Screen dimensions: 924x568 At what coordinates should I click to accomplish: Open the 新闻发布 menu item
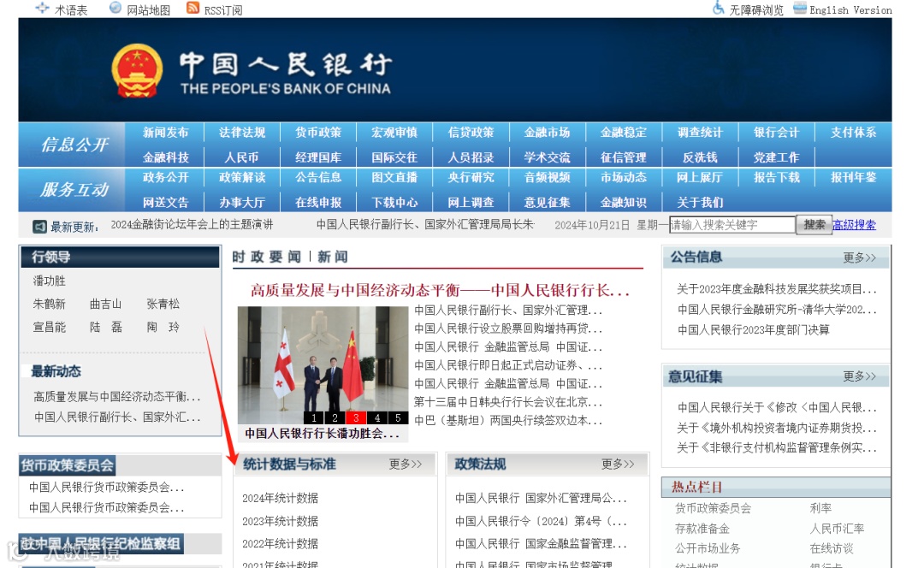(166, 133)
